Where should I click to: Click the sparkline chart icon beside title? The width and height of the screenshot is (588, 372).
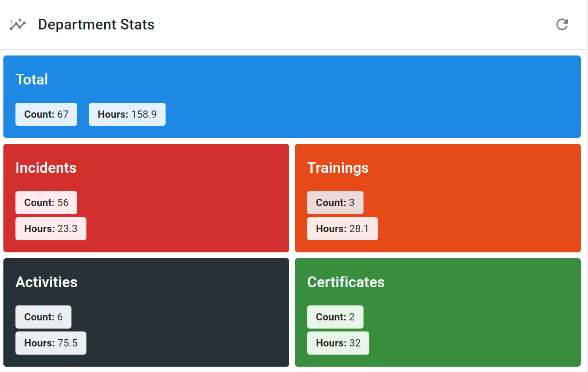(x=17, y=25)
